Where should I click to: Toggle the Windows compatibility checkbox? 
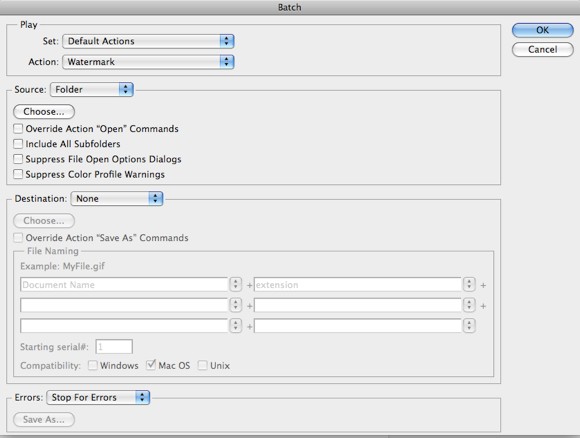click(x=92, y=365)
